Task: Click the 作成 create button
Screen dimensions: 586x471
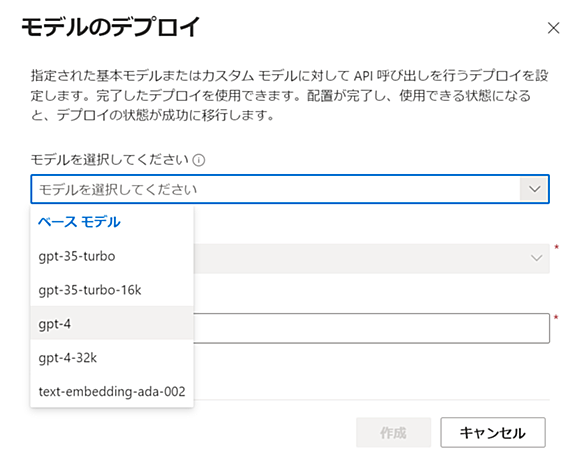Action: [393, 432]
